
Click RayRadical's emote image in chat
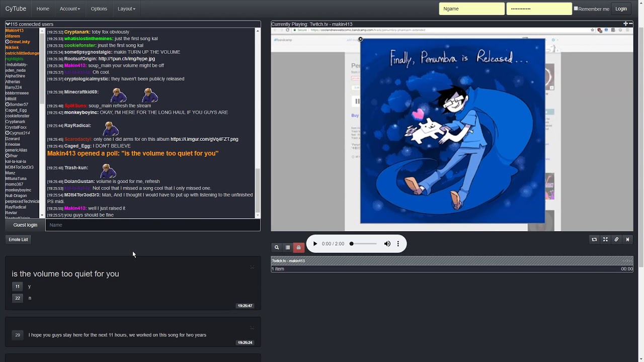tap(111, 128)
